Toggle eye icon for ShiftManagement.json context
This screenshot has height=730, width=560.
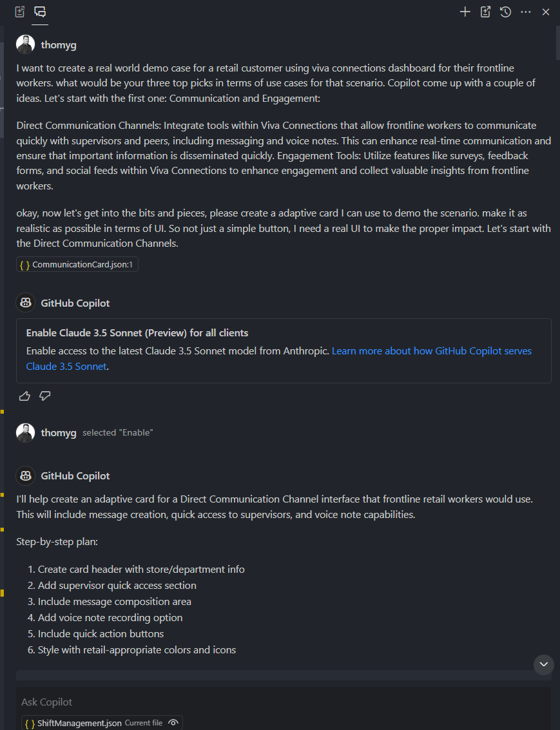(x=173, y=722)
